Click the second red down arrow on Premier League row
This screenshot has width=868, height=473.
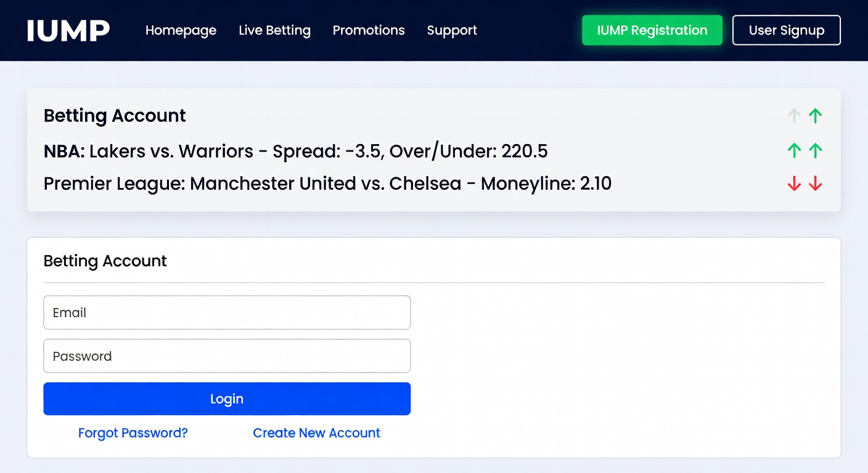pyautogui.click(x=815, y=183)
